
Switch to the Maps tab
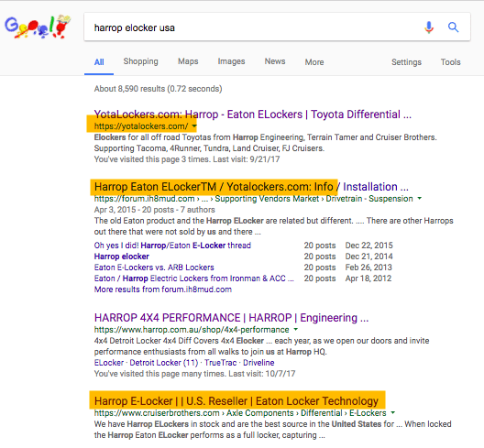coord(188,61)
